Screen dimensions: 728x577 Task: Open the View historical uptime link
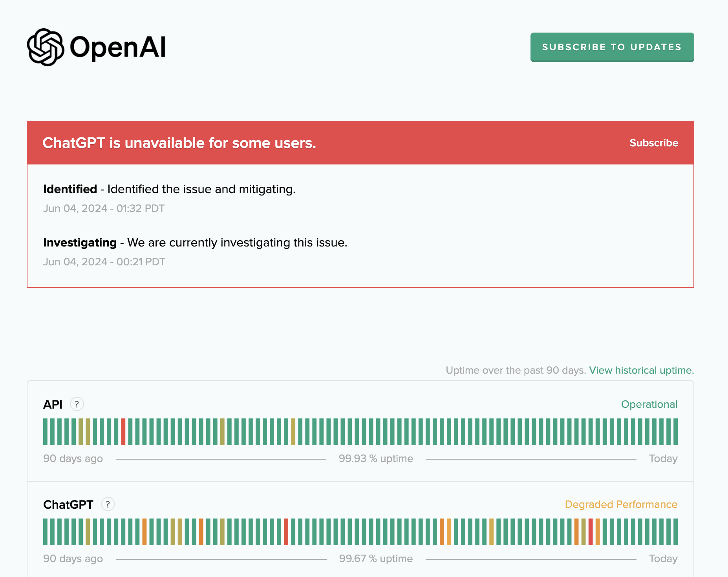(642, 370)
